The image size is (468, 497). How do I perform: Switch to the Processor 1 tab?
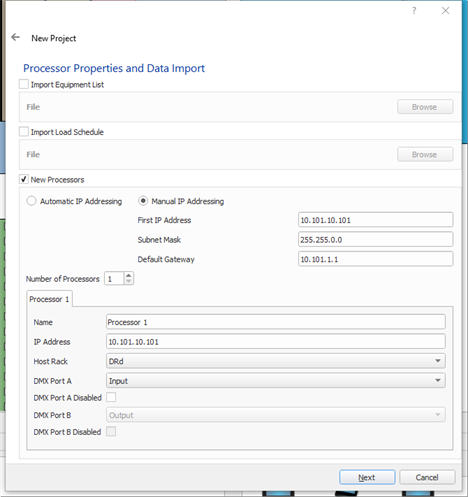point(49,299)
